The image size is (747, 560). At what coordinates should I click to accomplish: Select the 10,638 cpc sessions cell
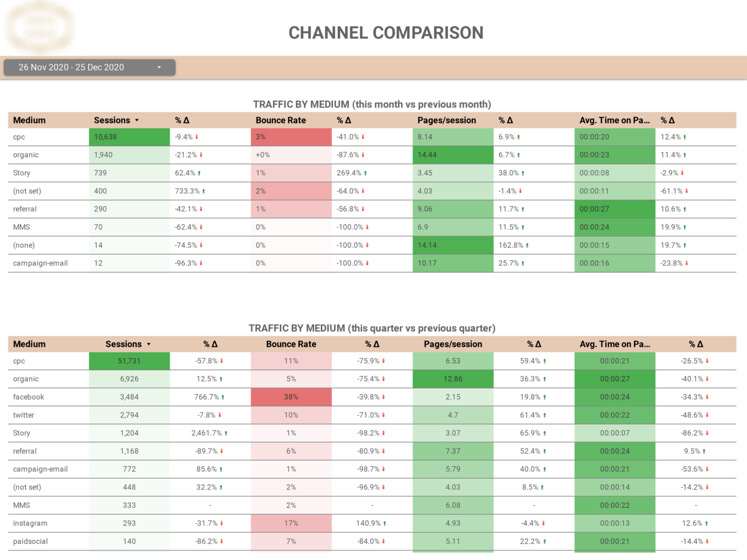pos(129,137)
